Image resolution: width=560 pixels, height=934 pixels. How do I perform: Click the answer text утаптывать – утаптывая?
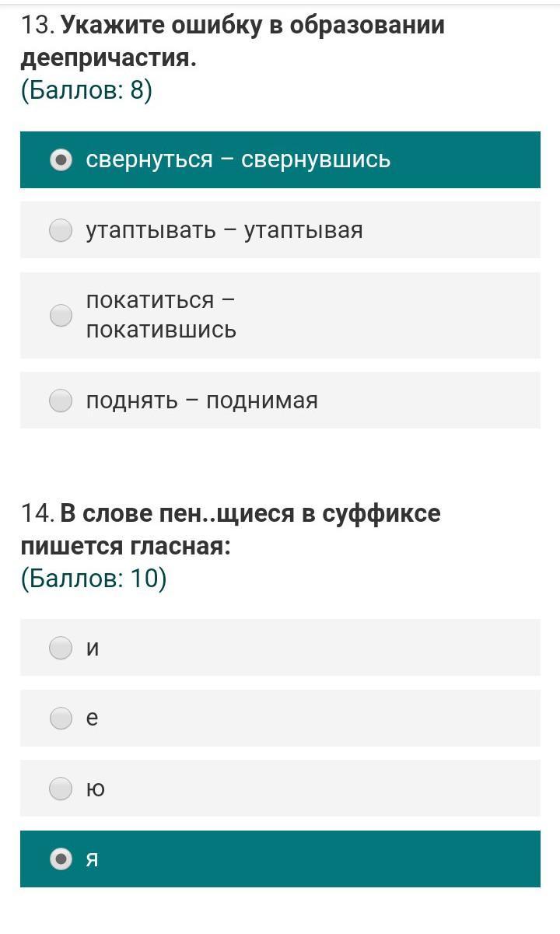point(224,230)
